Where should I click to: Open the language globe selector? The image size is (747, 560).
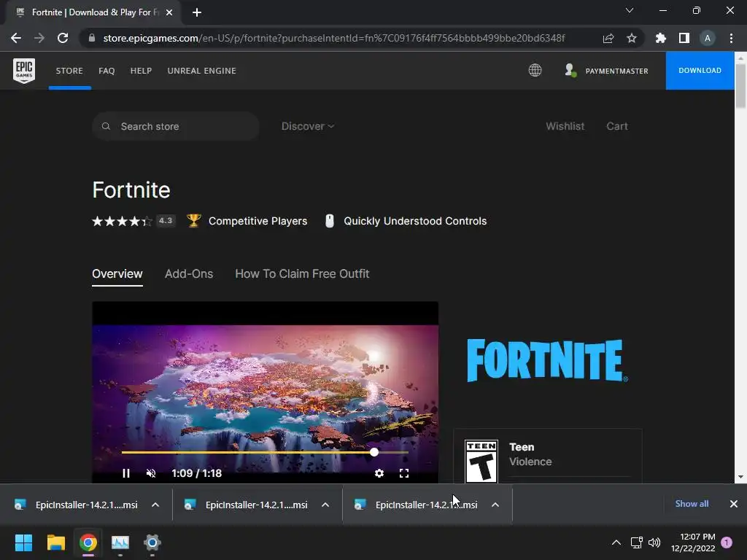click(x=535, y=71)
